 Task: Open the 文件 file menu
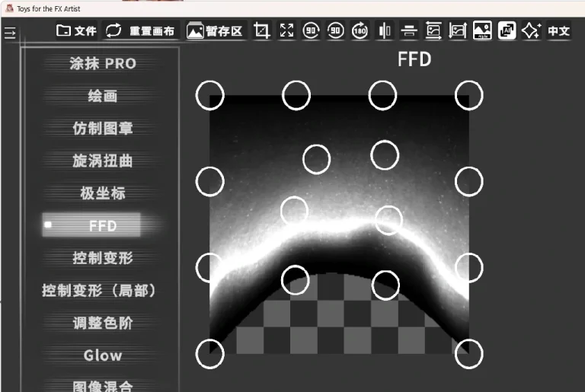coord(77,31)
